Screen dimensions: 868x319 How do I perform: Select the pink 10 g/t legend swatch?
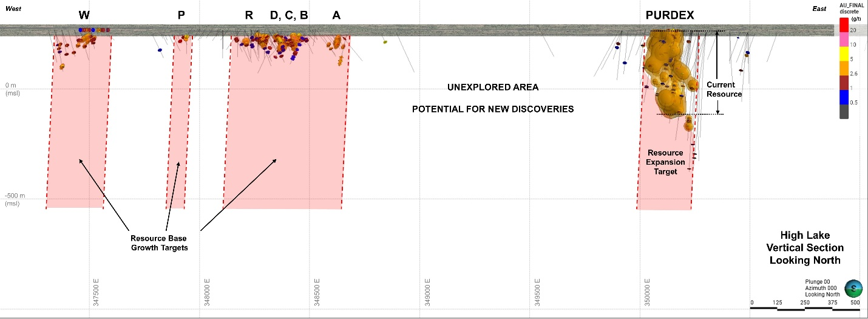coord(844,39)
